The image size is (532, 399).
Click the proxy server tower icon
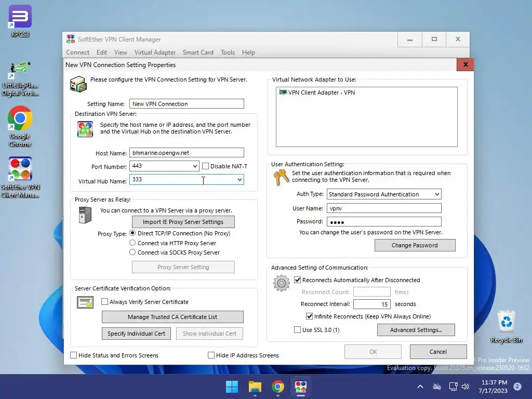85,215
